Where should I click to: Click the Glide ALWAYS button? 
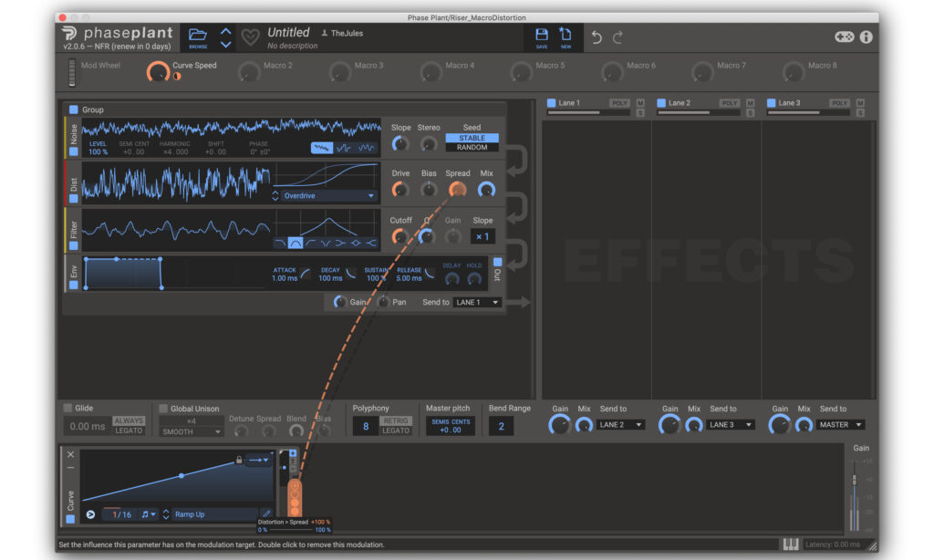click(129, 420)
